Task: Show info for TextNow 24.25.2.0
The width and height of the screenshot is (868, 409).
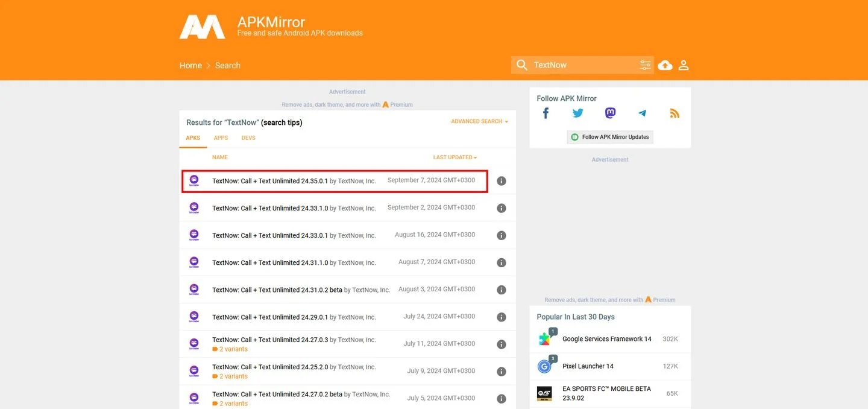Action: click(501, 371)
